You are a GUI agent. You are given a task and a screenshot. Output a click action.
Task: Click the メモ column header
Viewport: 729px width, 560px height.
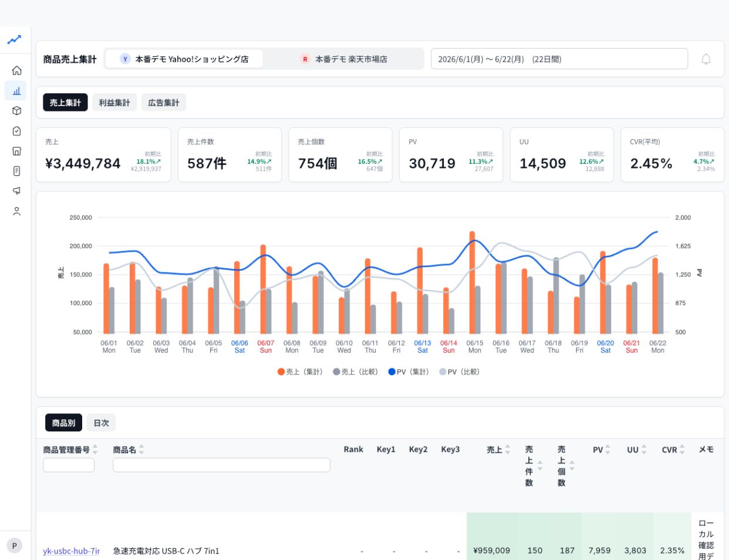coord(706,449)
